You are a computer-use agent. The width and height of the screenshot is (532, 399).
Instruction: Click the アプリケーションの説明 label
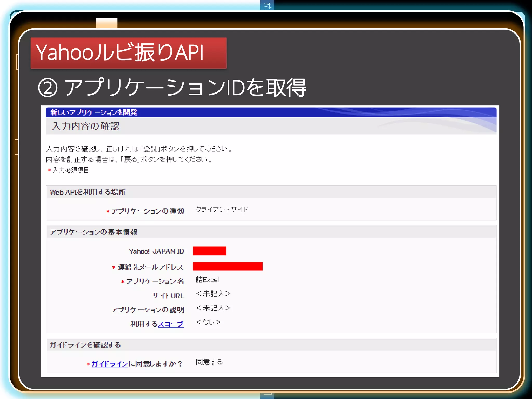click(x=148, y=310)
